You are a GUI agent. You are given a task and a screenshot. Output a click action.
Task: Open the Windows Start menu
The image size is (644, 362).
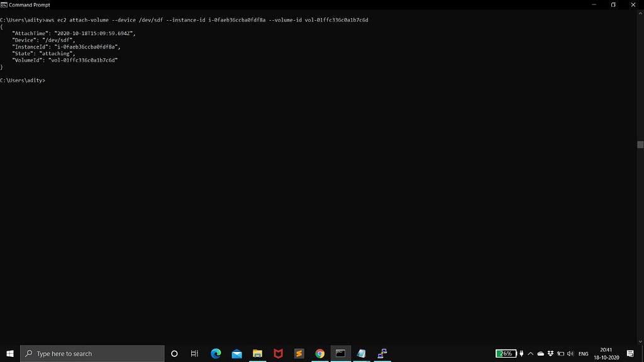10,353
